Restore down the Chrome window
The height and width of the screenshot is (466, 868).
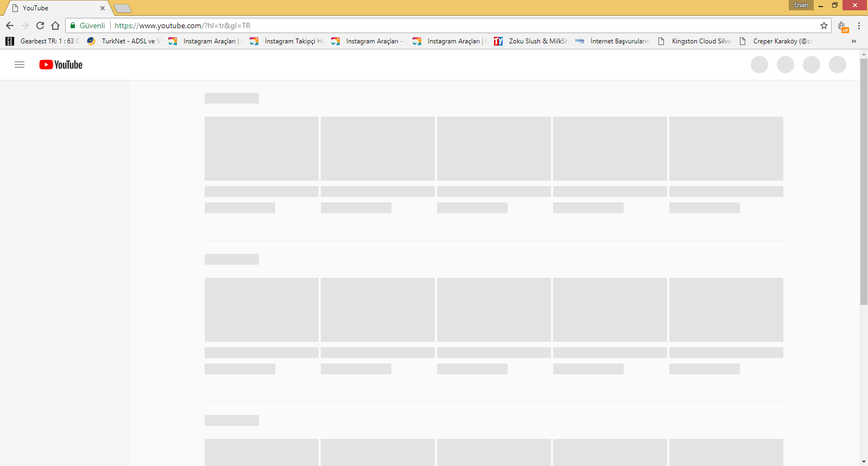tap(835, 5)
